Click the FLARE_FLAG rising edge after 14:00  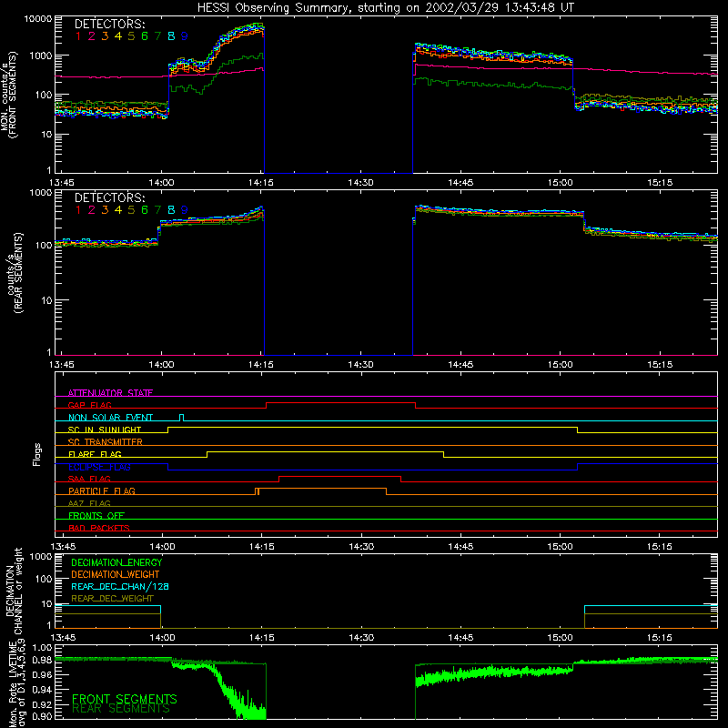tap(207, 454)
